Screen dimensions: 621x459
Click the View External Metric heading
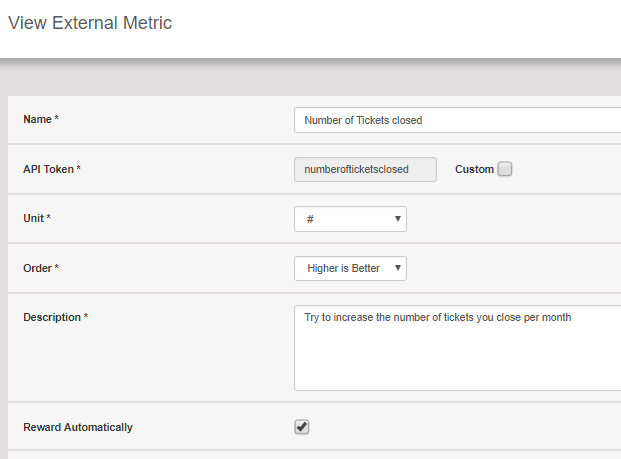pyautogui.click(x=90, y=23)
